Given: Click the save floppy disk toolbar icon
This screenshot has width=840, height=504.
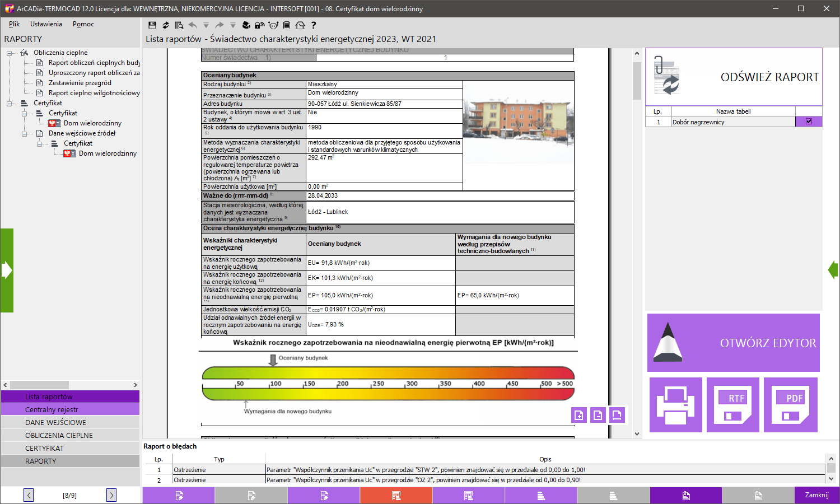Looking at the screenshot, I should tap(152, 25).
